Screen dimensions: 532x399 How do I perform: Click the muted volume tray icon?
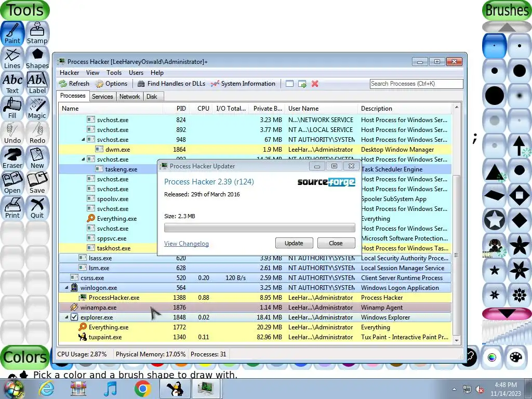click(480, 390)
